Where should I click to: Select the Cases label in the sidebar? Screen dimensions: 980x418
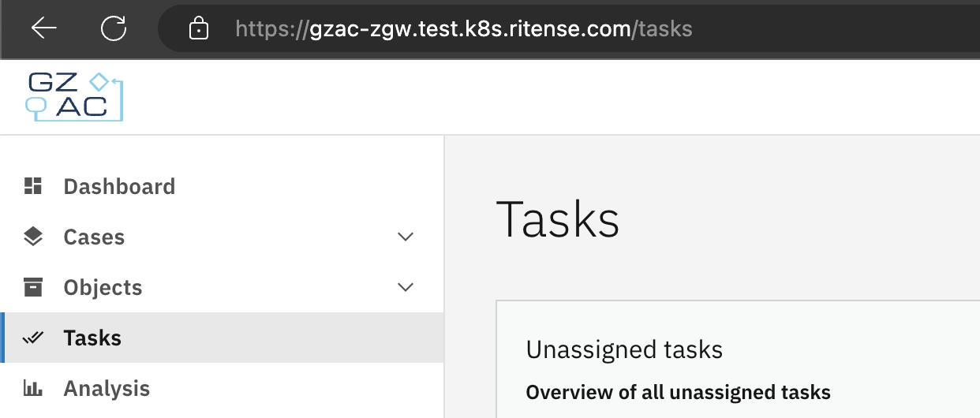[94, 237]
